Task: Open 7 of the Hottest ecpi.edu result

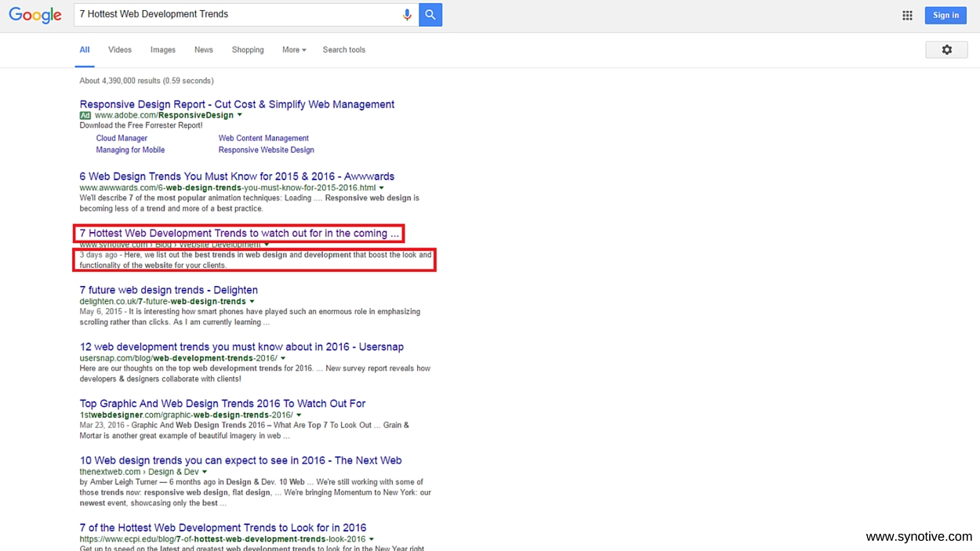Action: tap(223, 527)
